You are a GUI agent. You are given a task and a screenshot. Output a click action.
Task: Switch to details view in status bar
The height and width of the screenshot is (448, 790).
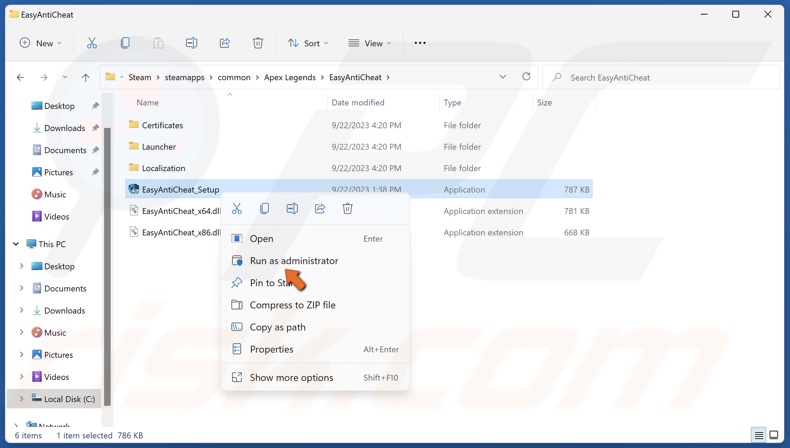coord(759,435)
